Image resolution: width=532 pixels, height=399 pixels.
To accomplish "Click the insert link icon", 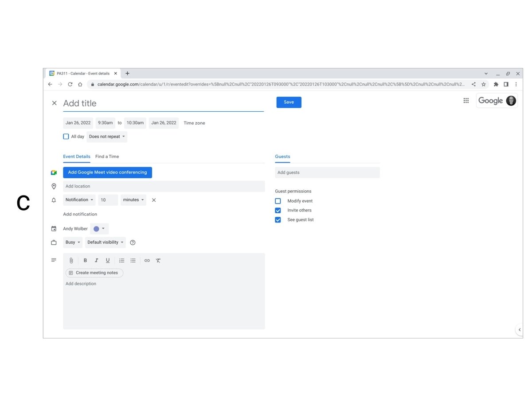I will click(x=147, y=261).
